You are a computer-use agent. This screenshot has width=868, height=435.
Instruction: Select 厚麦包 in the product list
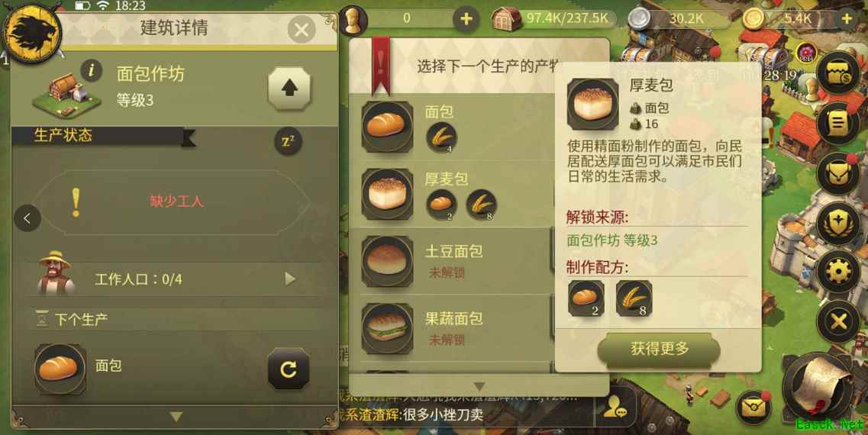(x=452, y=194)
